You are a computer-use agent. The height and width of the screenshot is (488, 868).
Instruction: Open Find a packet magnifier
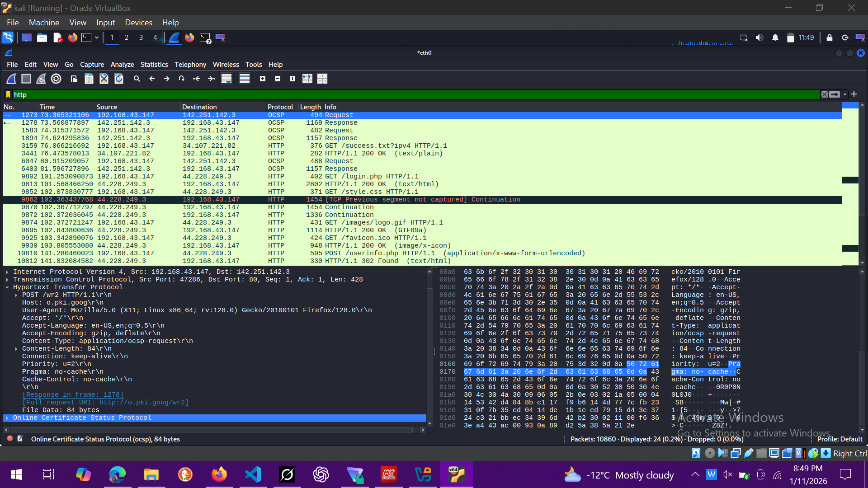[137, 79]
